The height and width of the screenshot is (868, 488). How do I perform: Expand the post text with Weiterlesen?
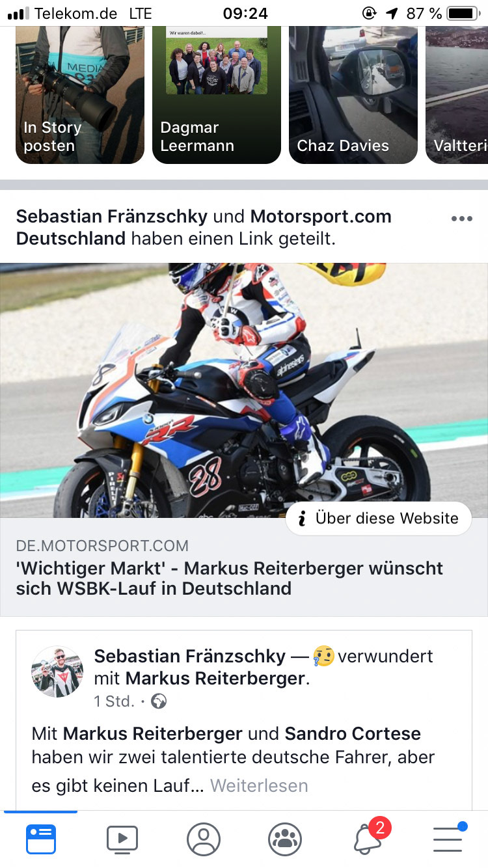click(x=259, y=785)
